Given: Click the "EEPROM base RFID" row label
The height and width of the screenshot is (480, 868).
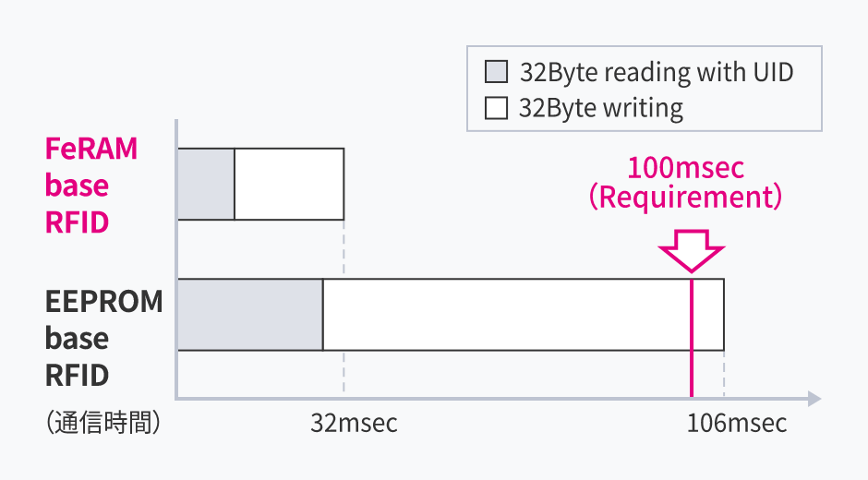Looking at the screenshot, I should pyautogui.click(x=103, y=338).
